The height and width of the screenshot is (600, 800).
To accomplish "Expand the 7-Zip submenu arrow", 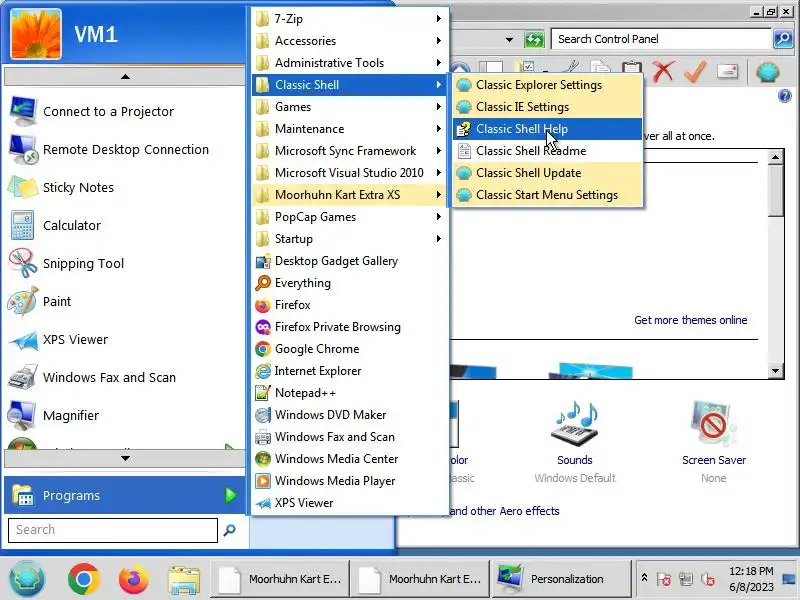I will [x=439, y=18].
